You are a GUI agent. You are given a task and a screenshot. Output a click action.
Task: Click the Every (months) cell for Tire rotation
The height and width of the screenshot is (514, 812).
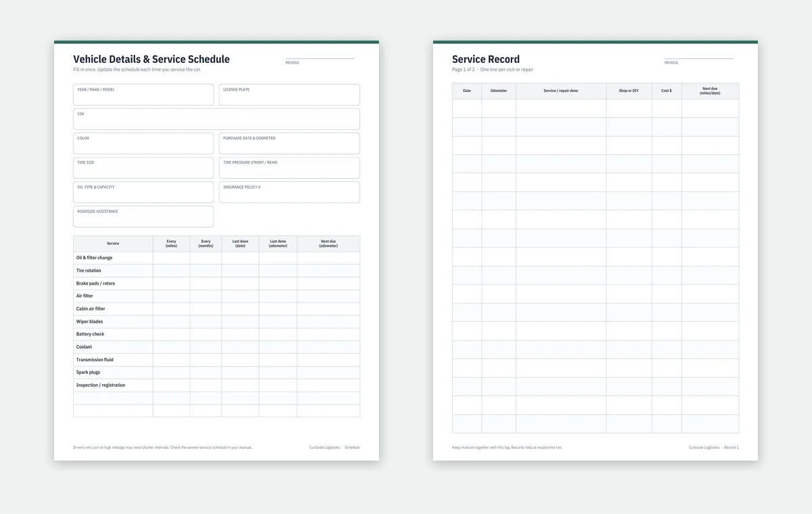pyautogui.click(x=206, y=271)
